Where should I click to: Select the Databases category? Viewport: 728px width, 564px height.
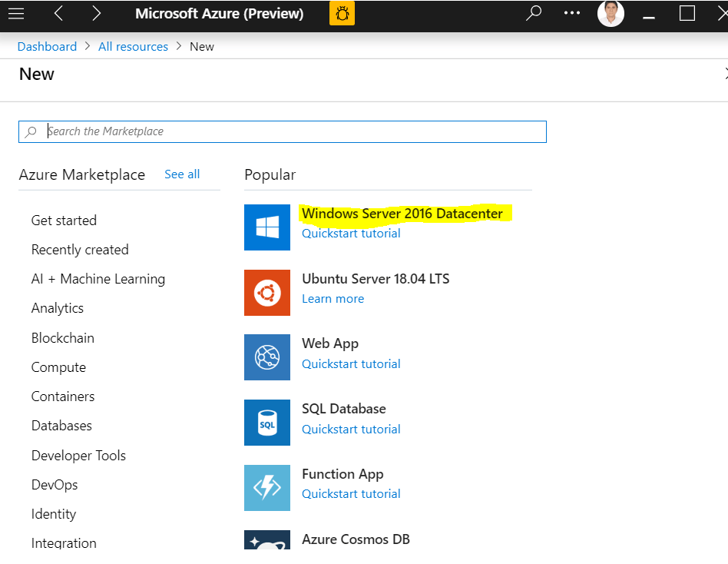point(61,426)
